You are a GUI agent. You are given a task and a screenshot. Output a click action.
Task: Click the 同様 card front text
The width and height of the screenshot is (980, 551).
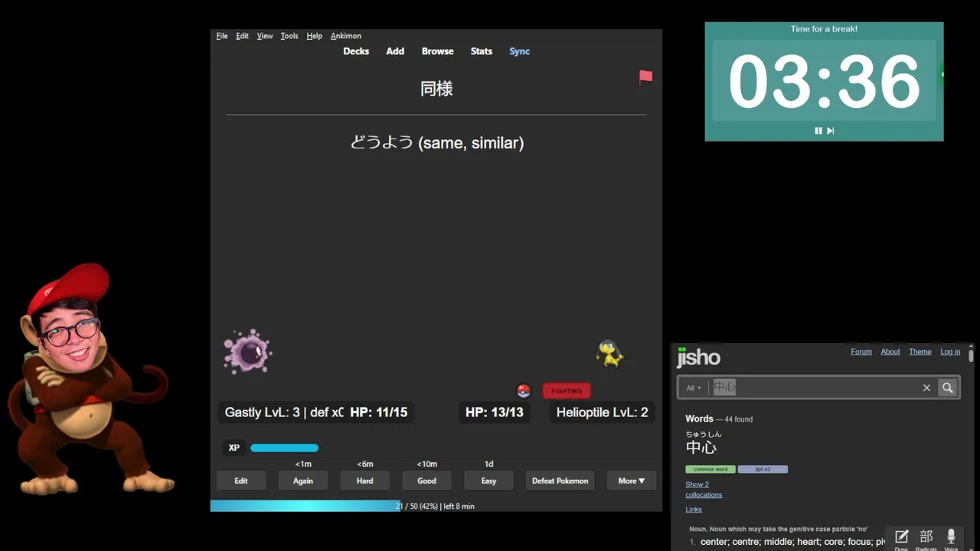[x=436, y=89]
